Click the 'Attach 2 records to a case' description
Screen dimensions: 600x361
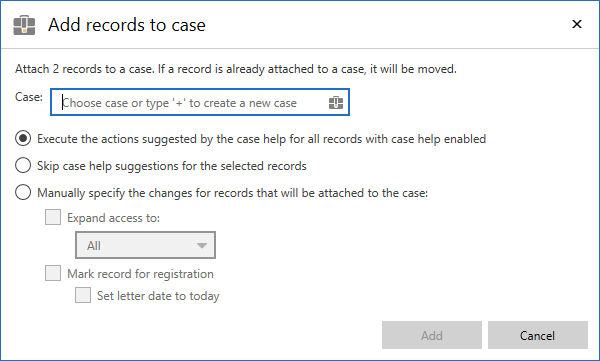236,69
